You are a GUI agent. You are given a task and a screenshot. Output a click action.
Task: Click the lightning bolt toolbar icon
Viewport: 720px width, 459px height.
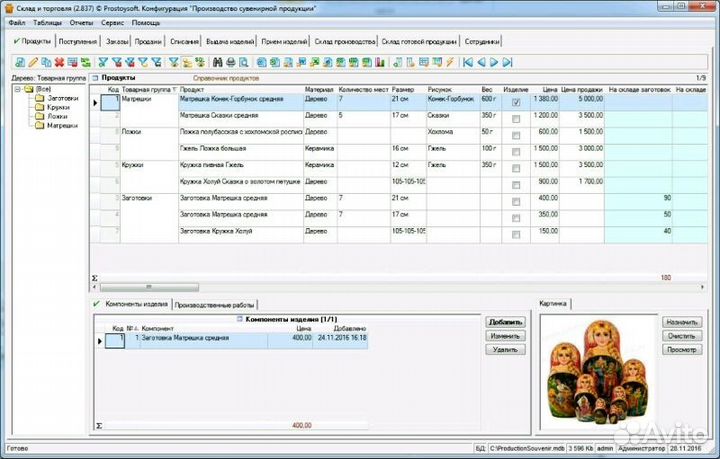[x=450, y=63]
